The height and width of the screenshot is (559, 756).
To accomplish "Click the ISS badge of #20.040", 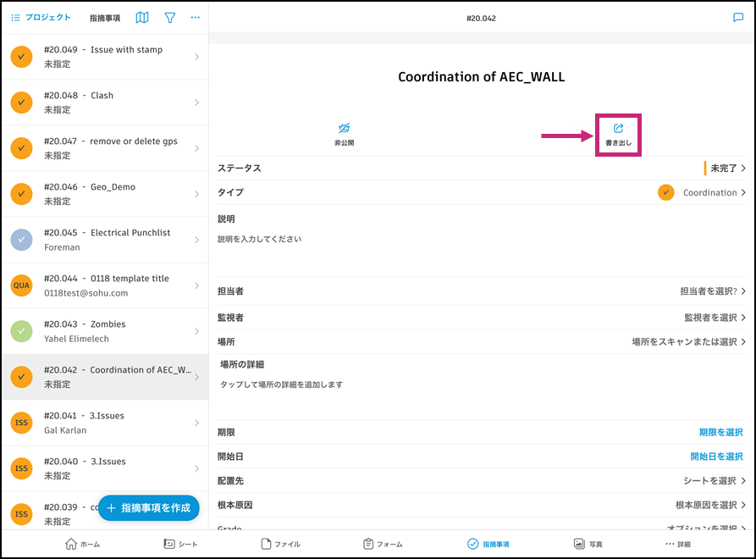I will pos(22,468).
